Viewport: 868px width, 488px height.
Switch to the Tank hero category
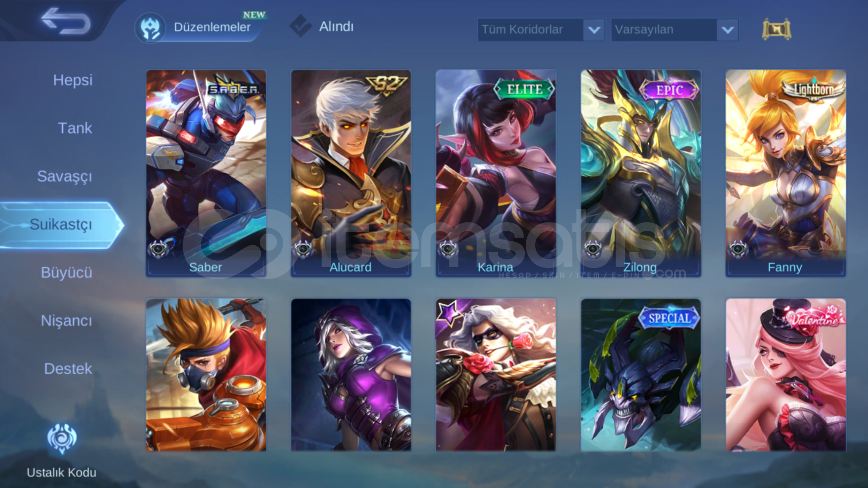pos(75,128)
